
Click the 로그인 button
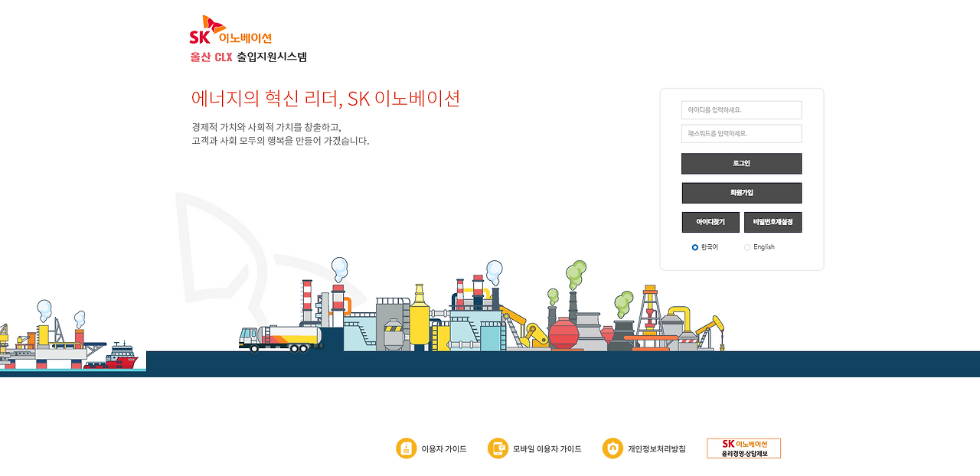coord(741,163)
